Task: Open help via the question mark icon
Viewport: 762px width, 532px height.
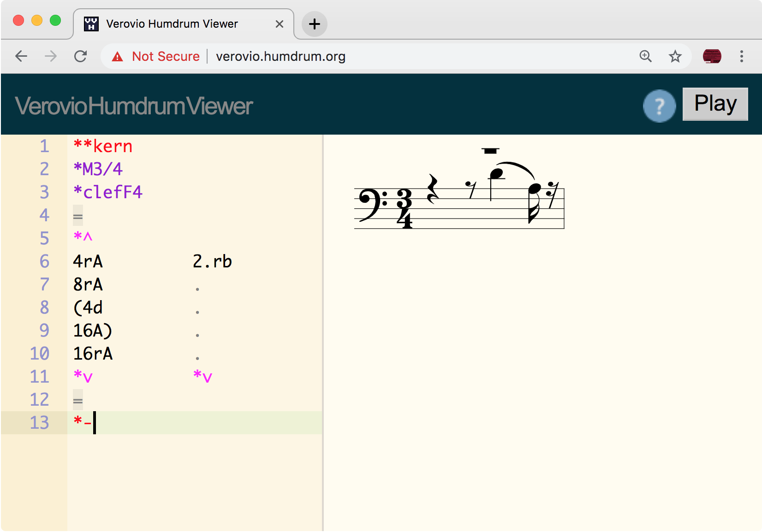Action: (x=659, y=106)
